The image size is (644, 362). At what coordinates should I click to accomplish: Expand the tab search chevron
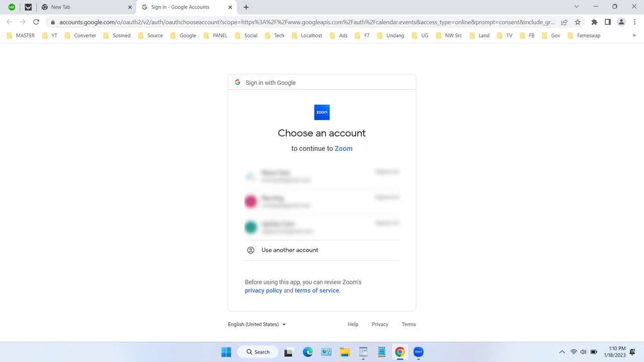point(576,7)
